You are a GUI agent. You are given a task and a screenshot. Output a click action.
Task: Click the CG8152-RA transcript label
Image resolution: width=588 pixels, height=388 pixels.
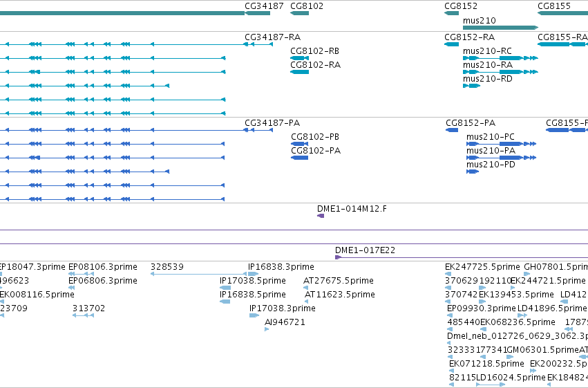click(469, 37)
